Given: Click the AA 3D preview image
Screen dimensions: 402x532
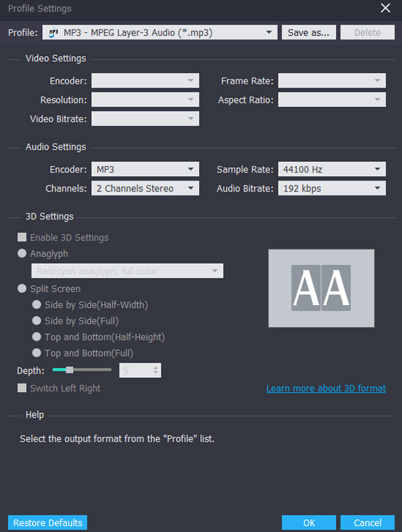Looking at the screenshot, I should 321,288.
